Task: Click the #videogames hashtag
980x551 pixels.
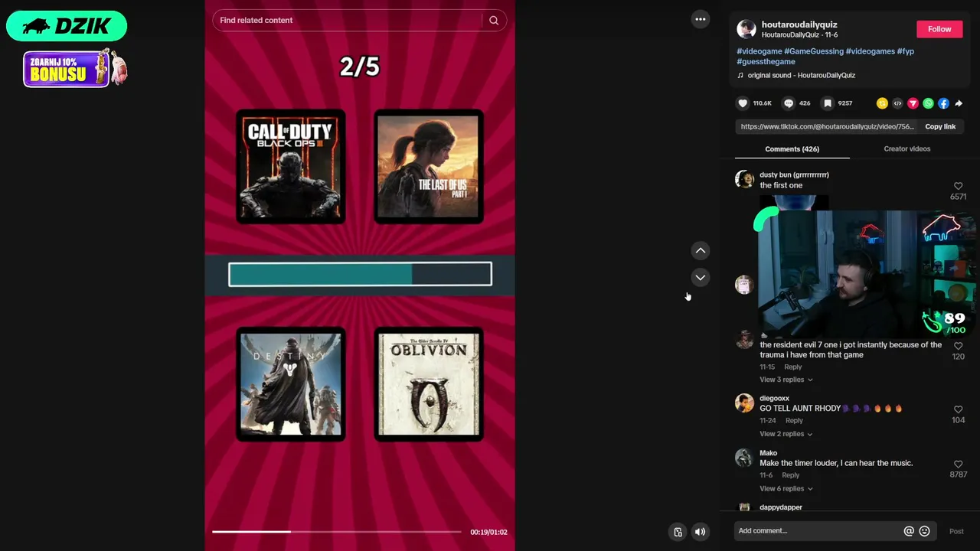Action: pyautogui.click(x=871, y=51)
